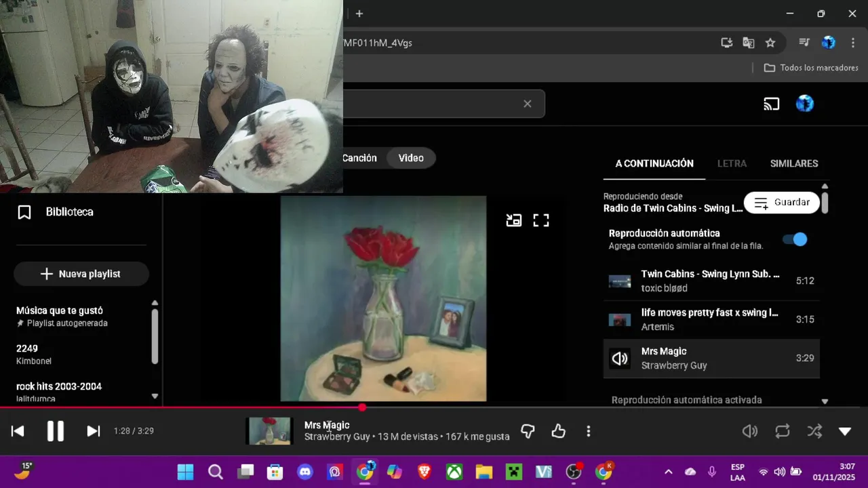Open Task View on the taskbar
Image resolution: width=868 pixels, height=488 pixels.
245,472
